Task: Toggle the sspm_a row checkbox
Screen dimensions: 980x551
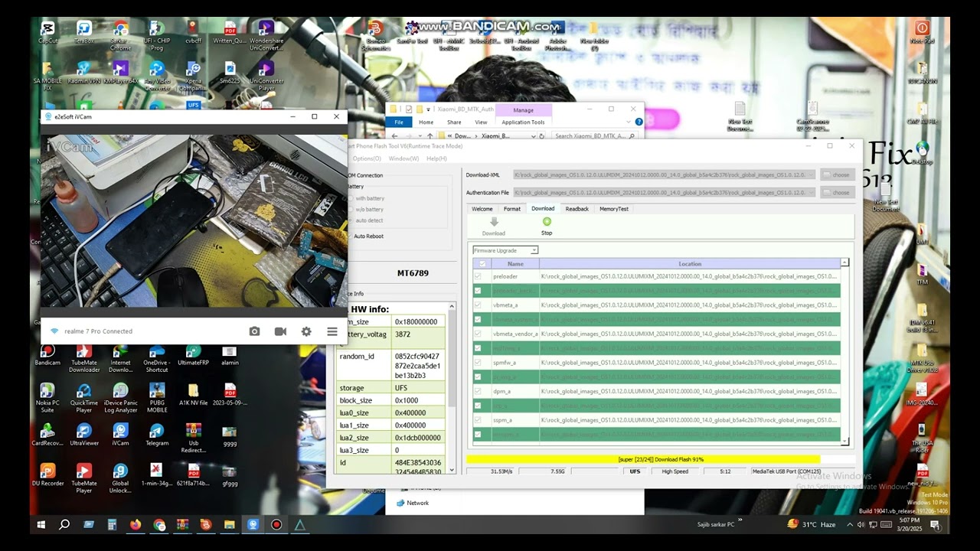Action: coord(478,420)
